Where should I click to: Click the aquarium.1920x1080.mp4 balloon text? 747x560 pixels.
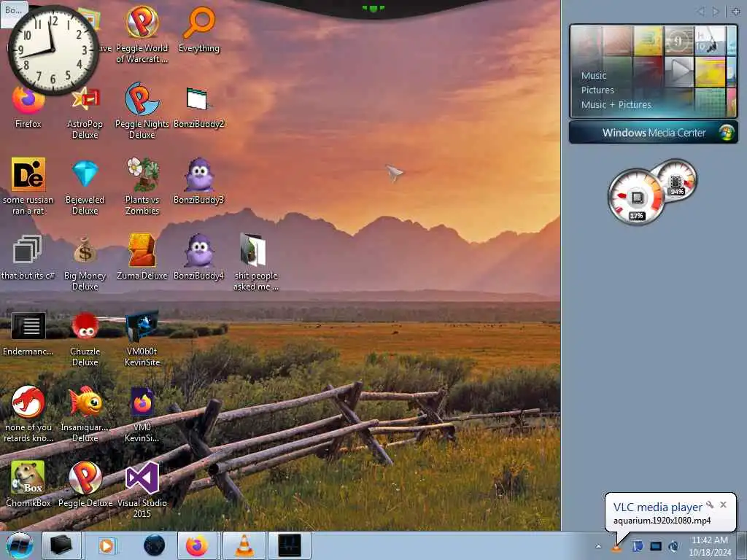click(x=662, y=521)
